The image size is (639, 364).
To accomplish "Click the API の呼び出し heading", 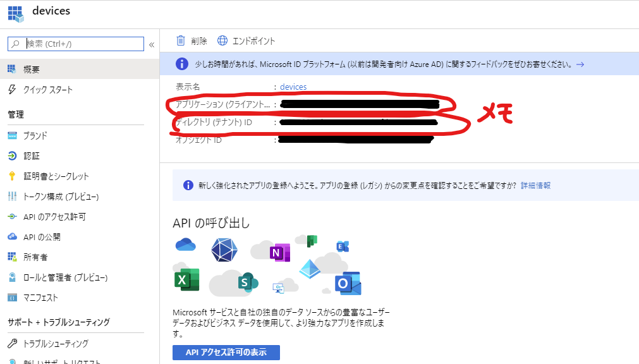I will coord(211,223).
